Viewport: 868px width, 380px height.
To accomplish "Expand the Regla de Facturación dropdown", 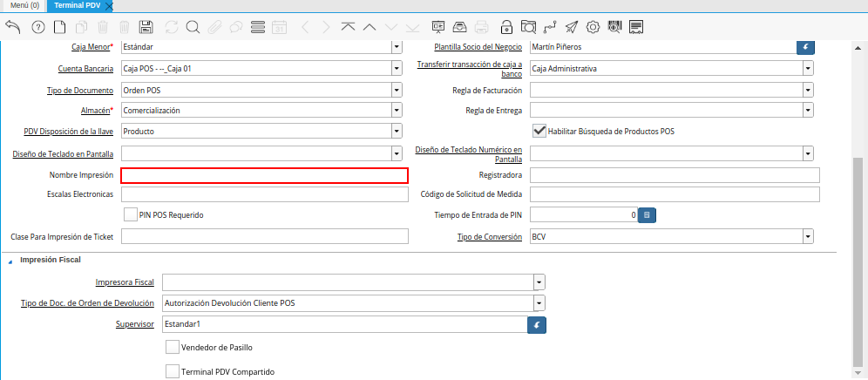I will point(808,90).
